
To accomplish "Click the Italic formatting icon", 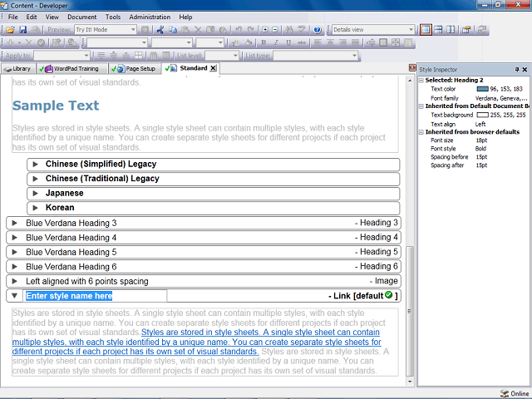I will (276, 42).
